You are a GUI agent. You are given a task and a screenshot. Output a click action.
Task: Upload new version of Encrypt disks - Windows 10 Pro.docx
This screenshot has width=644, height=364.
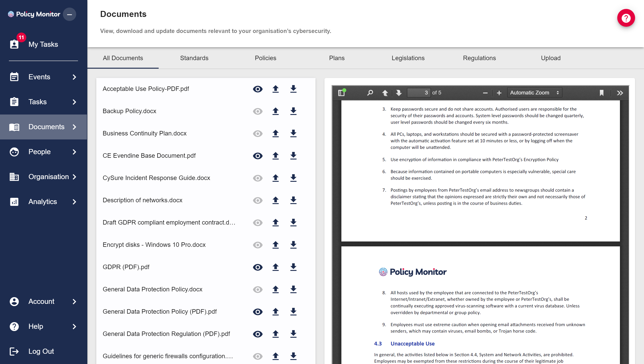pos(275,245)
